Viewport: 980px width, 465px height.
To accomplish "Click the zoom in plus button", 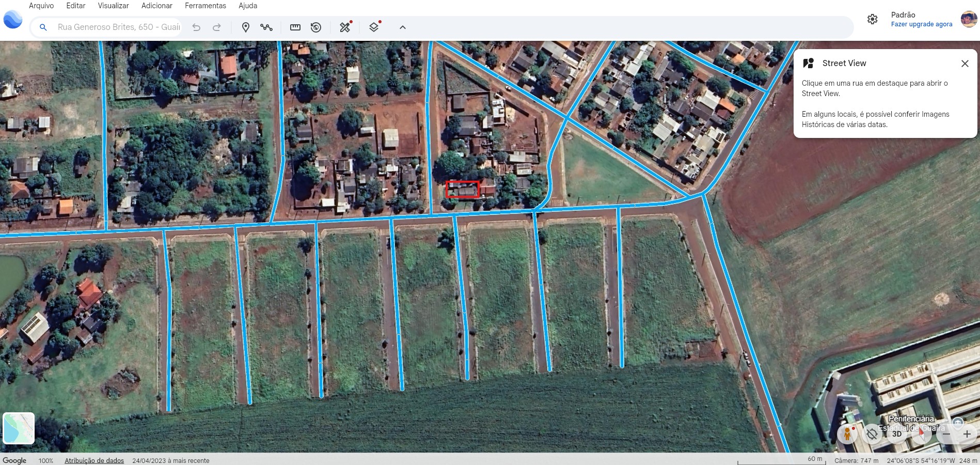I will tap(967, 434).
